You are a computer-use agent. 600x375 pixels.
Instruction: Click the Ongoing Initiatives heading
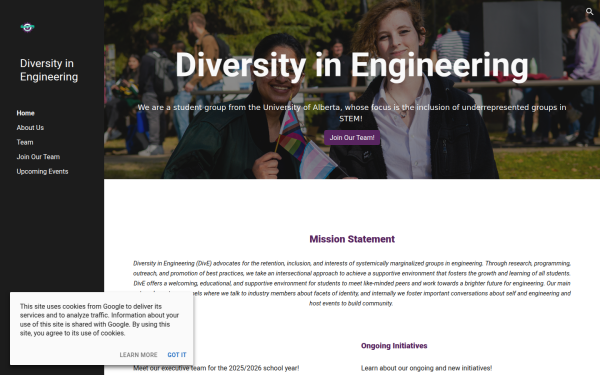point(394,346)
